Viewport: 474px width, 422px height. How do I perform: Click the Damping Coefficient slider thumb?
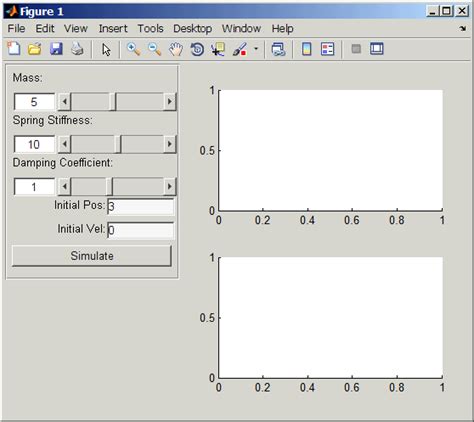click(109, 187)
